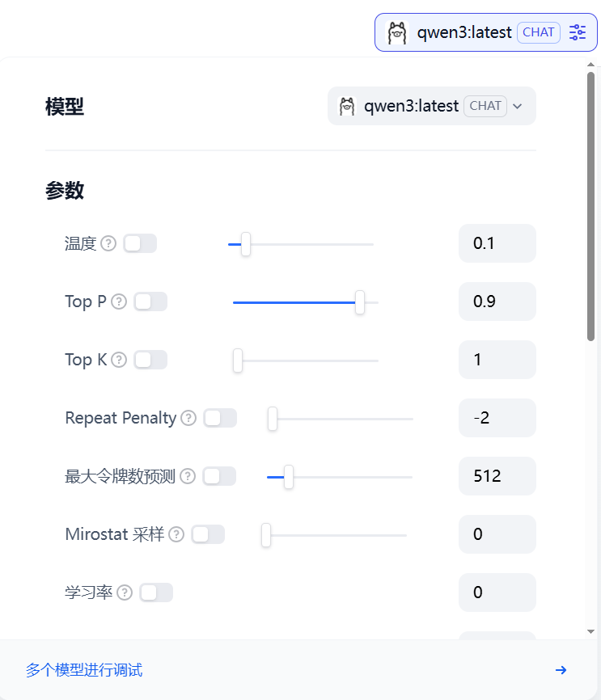Turn on the Repeat Penalty toggle
Image resolution: width=601 pixels, height=700 pixels.
click(x=220, y=419)
